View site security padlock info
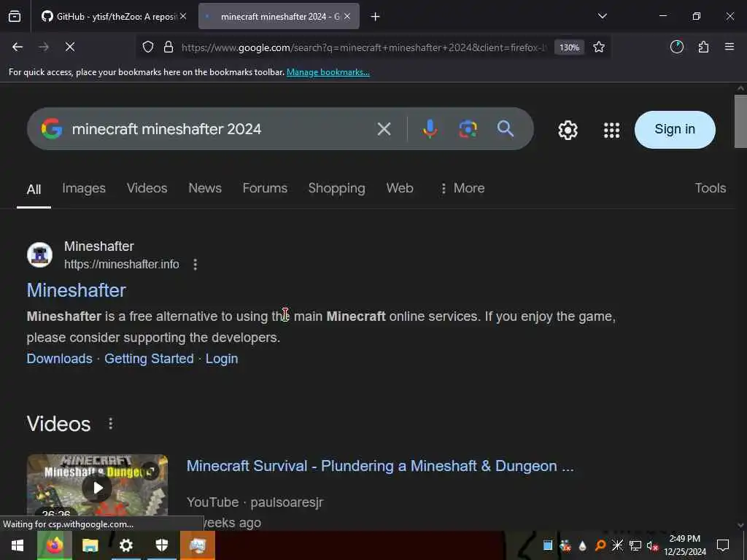Screen dimensions: 747x560 pos(169,47)
